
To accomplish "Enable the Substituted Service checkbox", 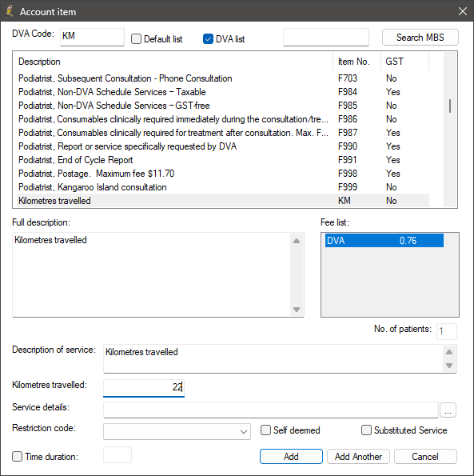I will click(x=366, y=430).
